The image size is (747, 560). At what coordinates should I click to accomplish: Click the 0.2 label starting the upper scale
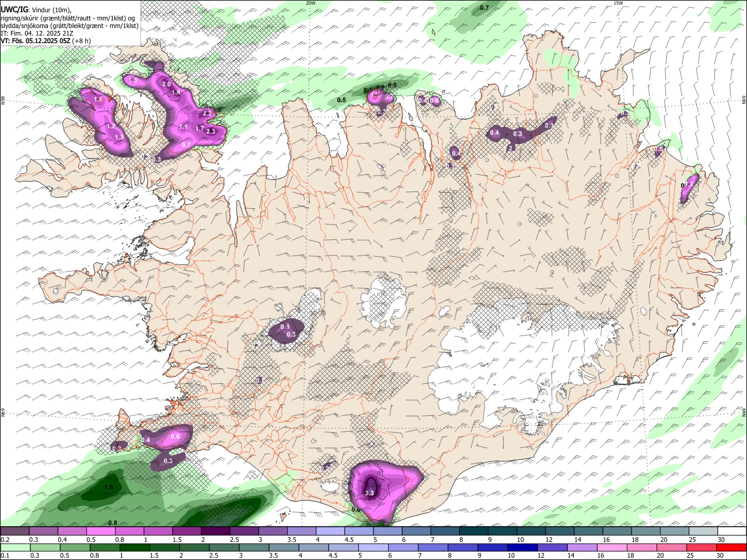coord(5,540)
